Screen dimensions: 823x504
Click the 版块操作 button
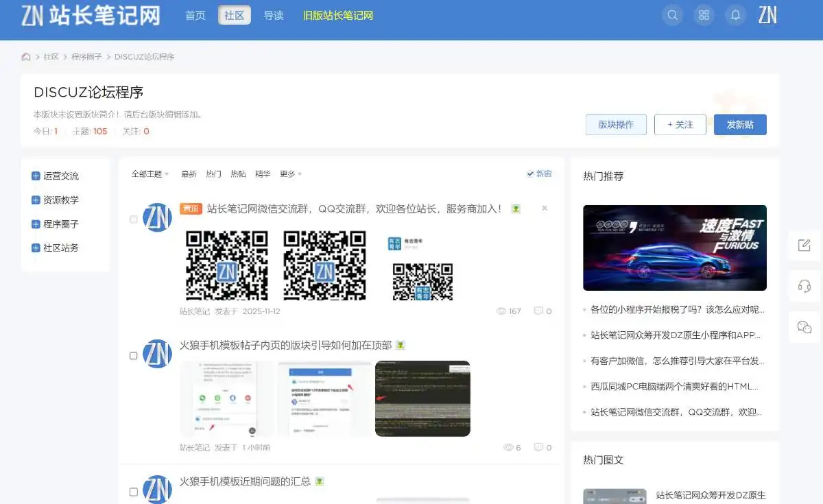click(x=616, y=125)
